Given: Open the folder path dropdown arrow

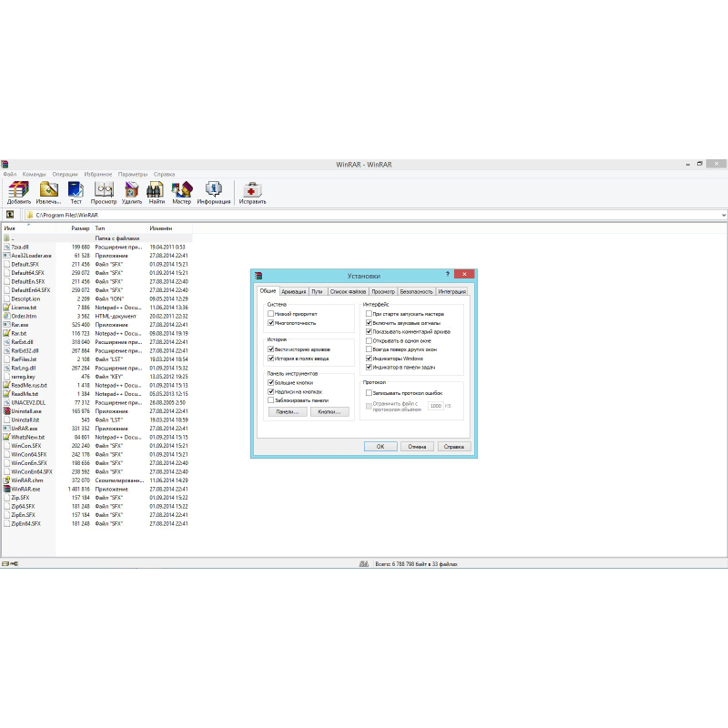Looking at the screenshot, I should (723, 215).
